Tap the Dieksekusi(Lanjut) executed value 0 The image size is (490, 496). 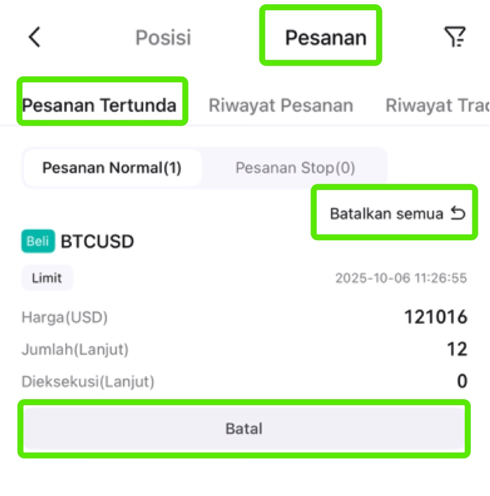(462, 381)
